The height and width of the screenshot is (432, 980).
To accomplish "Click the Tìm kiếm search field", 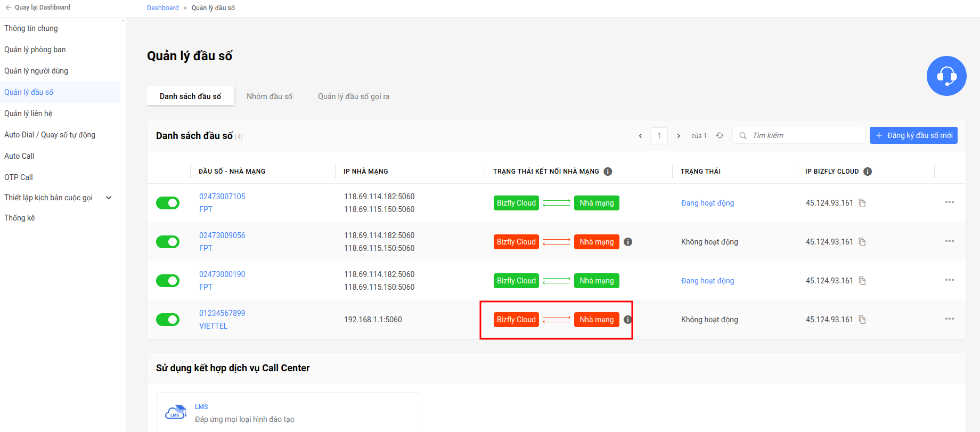I will (799, 135).
